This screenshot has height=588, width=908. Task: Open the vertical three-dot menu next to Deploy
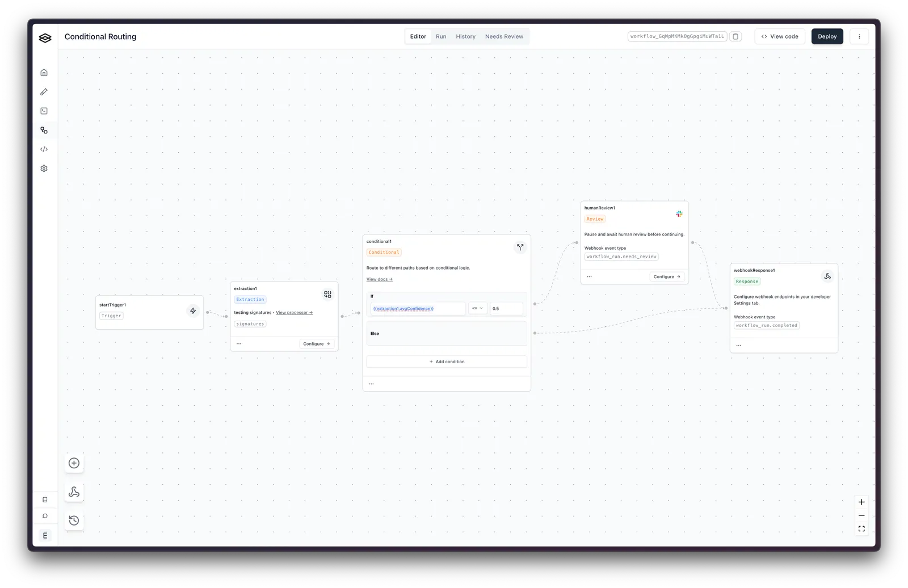pyautogui.click(x=859, y=36)
